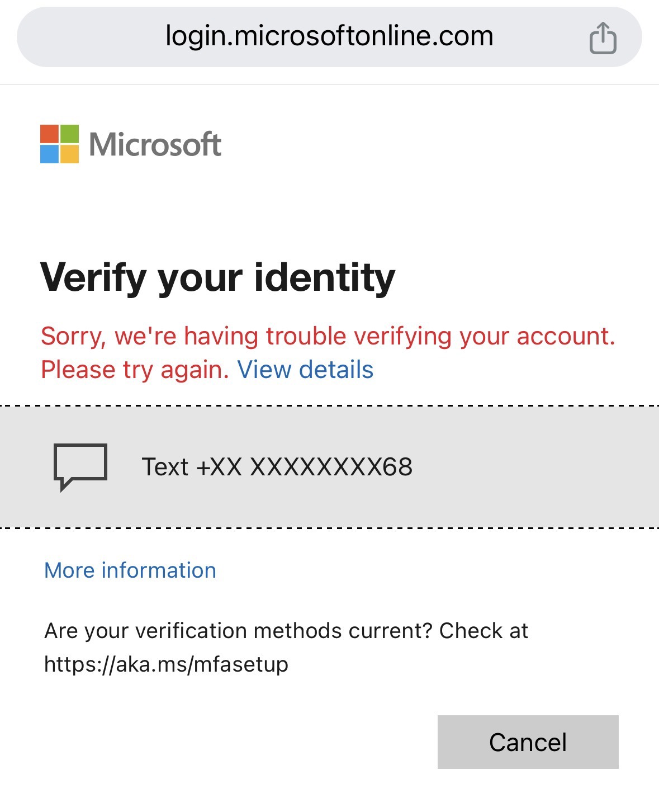Click "Are your verification methods current?" text
659x812 pixels.
click(x=238, y=631)
